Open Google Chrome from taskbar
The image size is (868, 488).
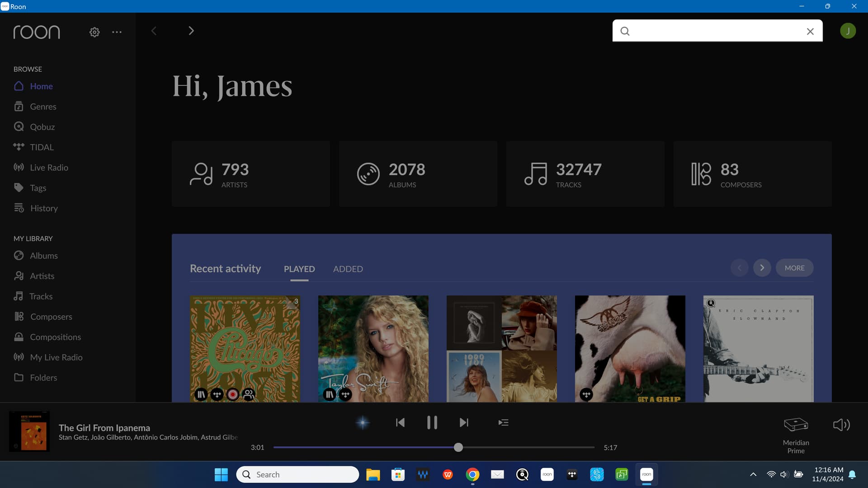pos(472,474)
